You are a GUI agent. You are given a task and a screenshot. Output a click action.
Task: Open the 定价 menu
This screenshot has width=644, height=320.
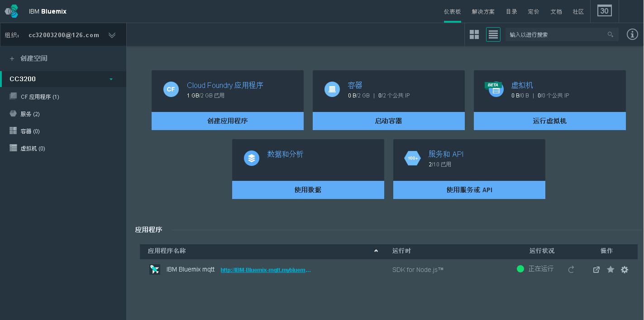(534, 12)
